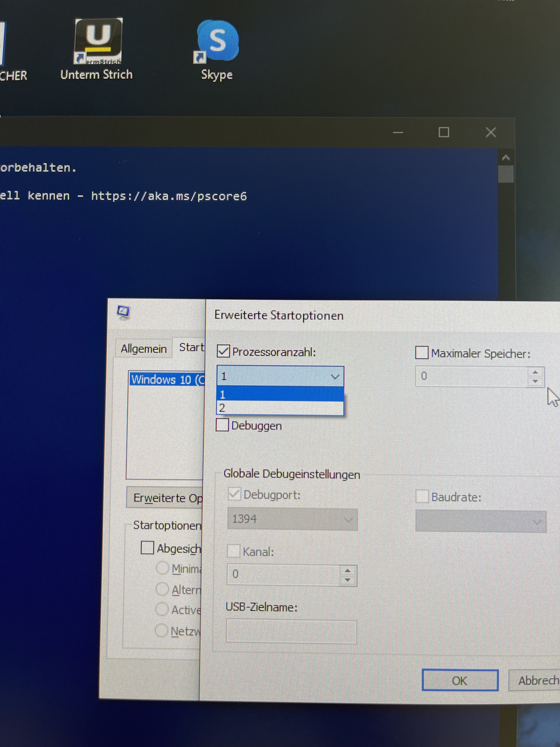Collapse the processor count dropdown arrow

pos(335,376)
